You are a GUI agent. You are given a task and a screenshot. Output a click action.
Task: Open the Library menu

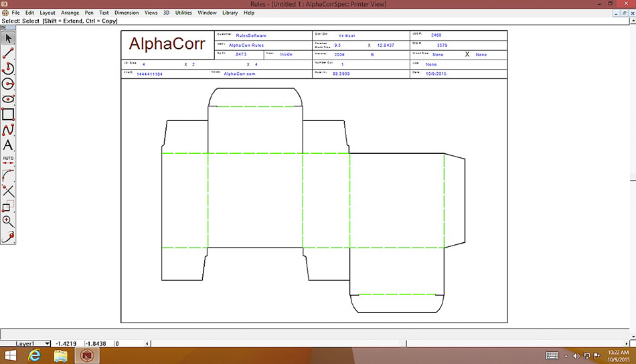pyautogui.click(x=229, y=13)
